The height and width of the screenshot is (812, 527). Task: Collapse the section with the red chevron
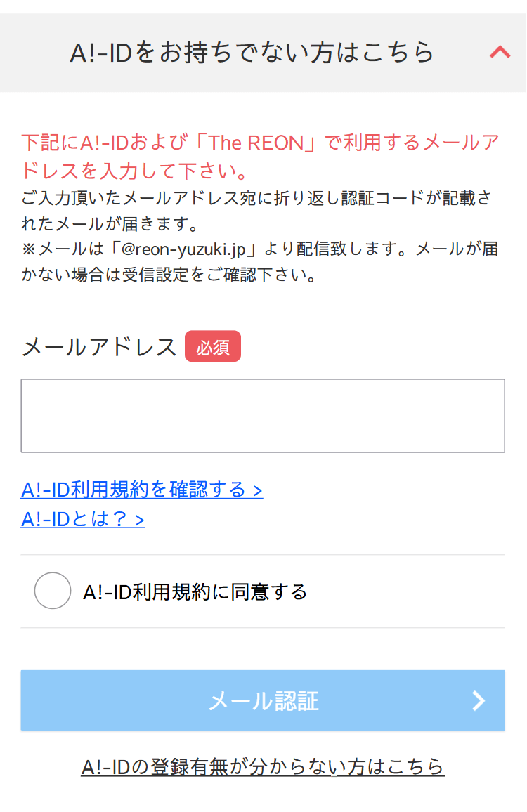click(500, 53)
